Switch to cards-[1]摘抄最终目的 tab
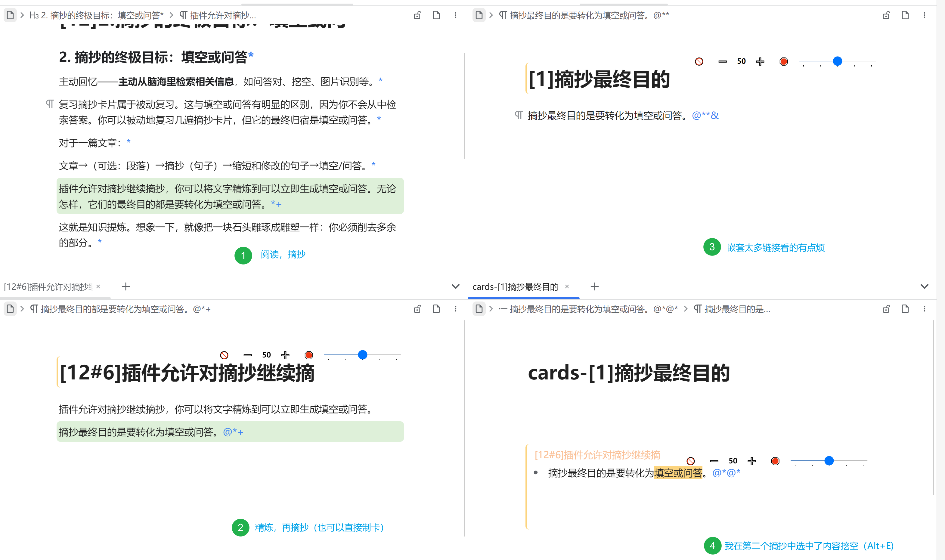945x560 pixels. click(515, 287)
